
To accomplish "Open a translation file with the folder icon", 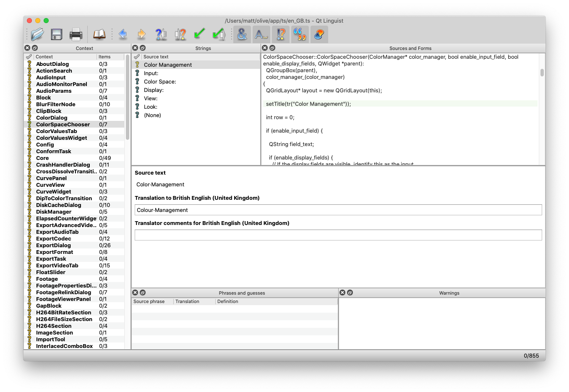I will (x=37, y=34).
